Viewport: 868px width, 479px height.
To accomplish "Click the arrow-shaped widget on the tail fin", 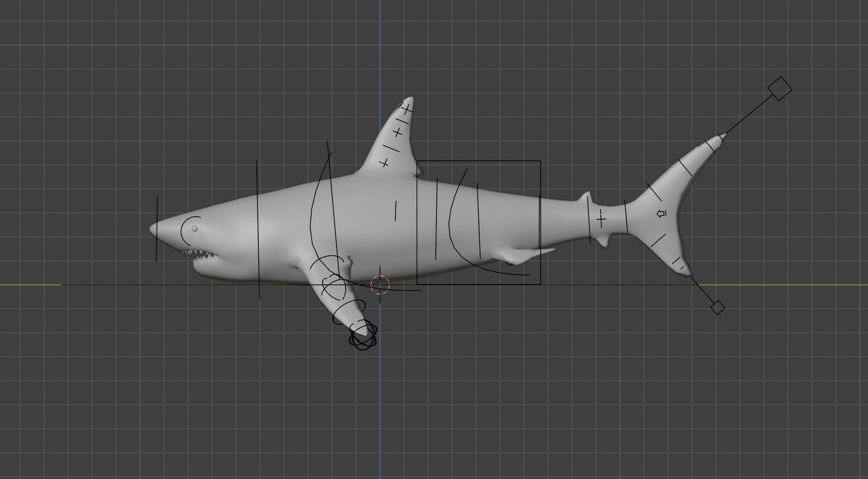I will pyautogui.click(x=661, y=213).
